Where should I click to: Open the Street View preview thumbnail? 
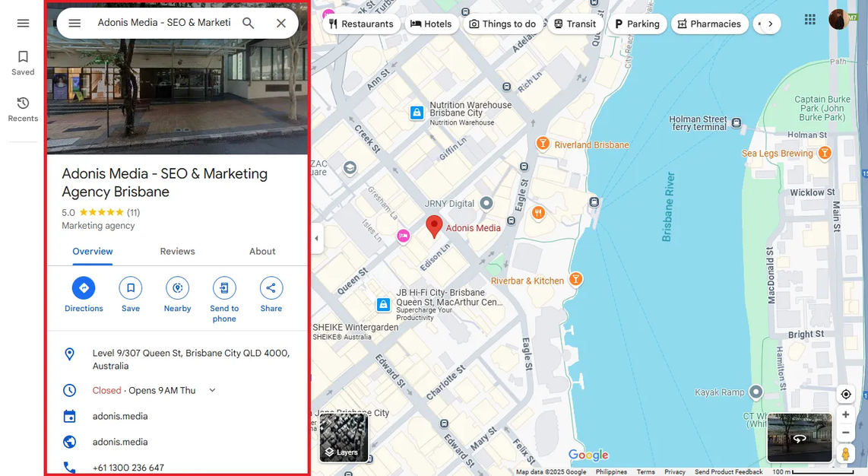pos(800,437)
